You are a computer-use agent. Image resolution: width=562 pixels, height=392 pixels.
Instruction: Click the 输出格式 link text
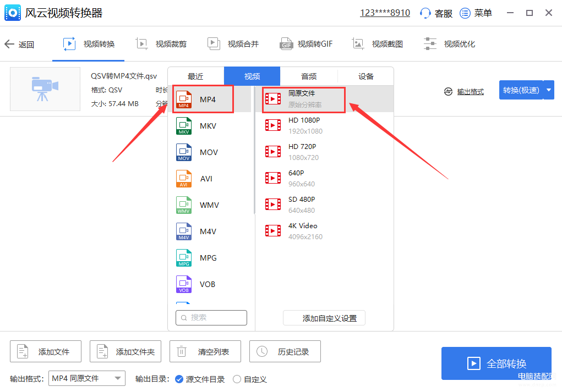[x=470, y=92]
